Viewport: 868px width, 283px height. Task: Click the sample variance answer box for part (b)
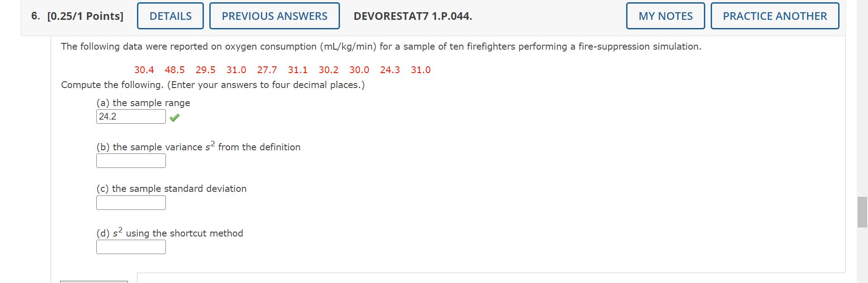131,161
